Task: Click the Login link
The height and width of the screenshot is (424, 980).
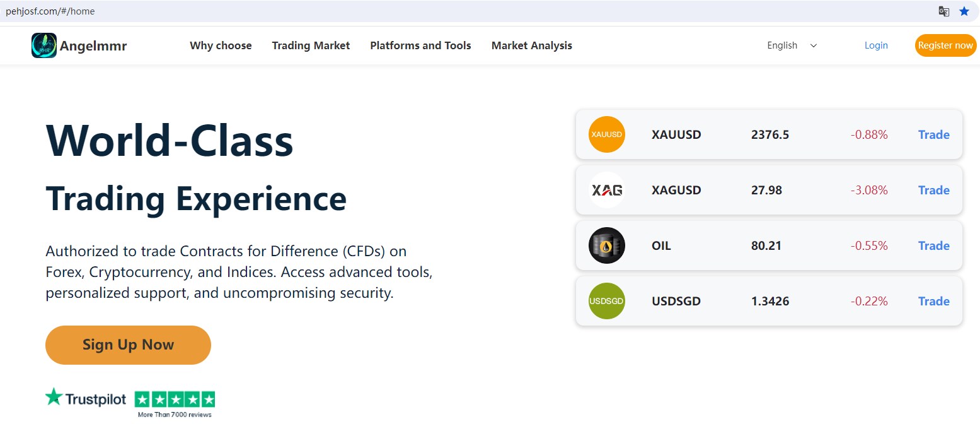Action: tap(876, 45)
